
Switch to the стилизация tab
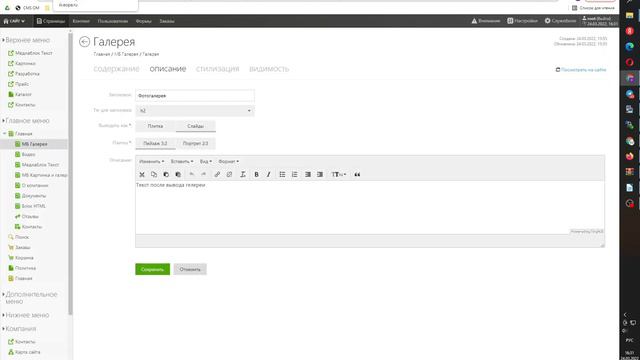[x=218, y=69]
